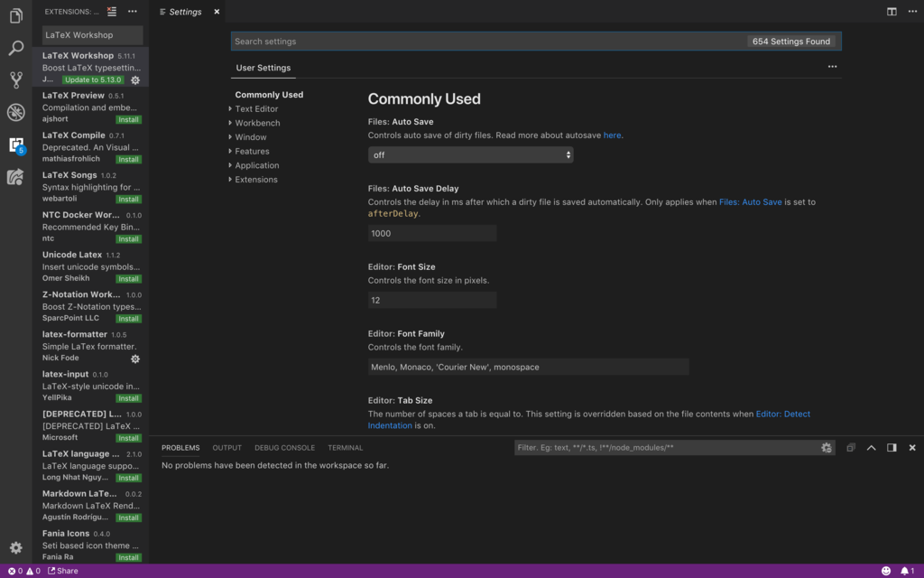Expand the Application settings category
924x578 pixels.
tap(257, 165)
